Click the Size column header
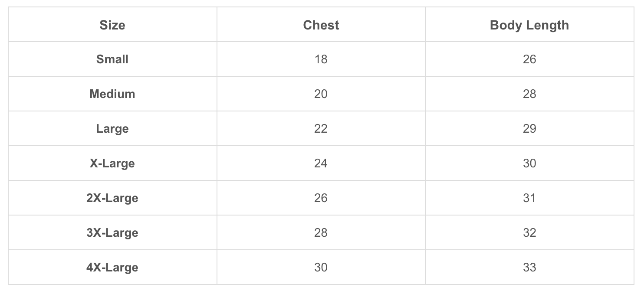 click(x=112, y=25)
